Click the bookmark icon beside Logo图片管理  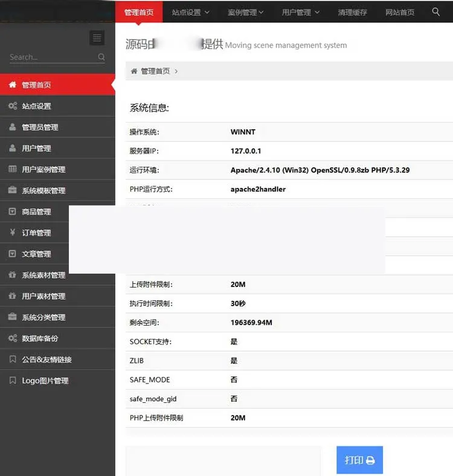(x=13, y=381)
